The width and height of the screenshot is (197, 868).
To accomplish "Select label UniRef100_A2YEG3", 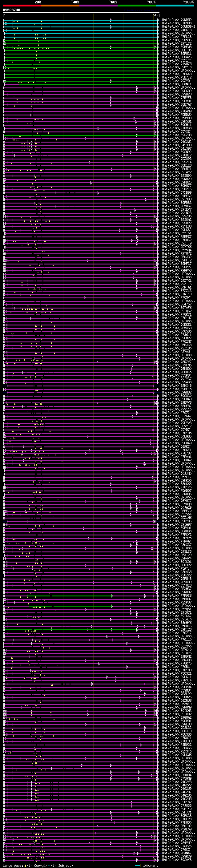I will [177, 226].
